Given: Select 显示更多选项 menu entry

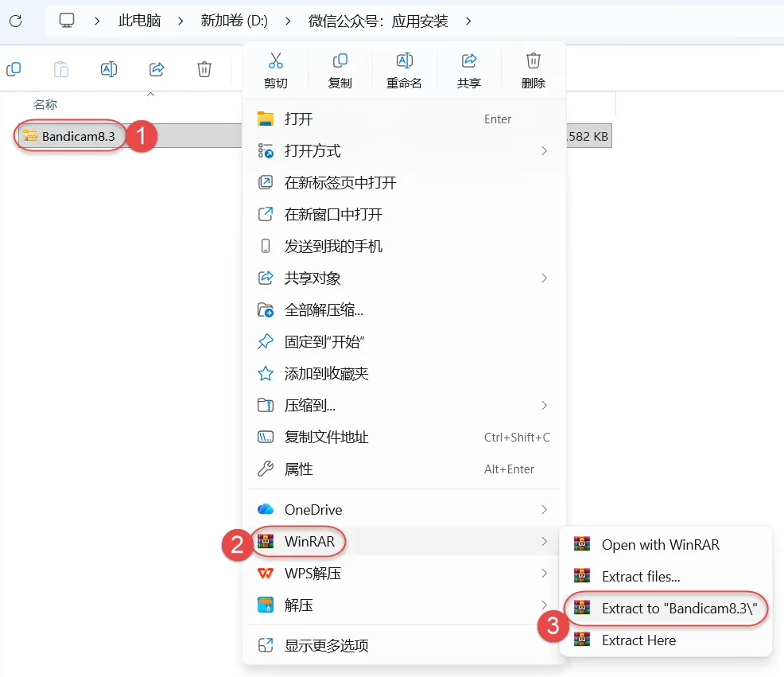Looking at the screenshot, I should tap(404, 645).
